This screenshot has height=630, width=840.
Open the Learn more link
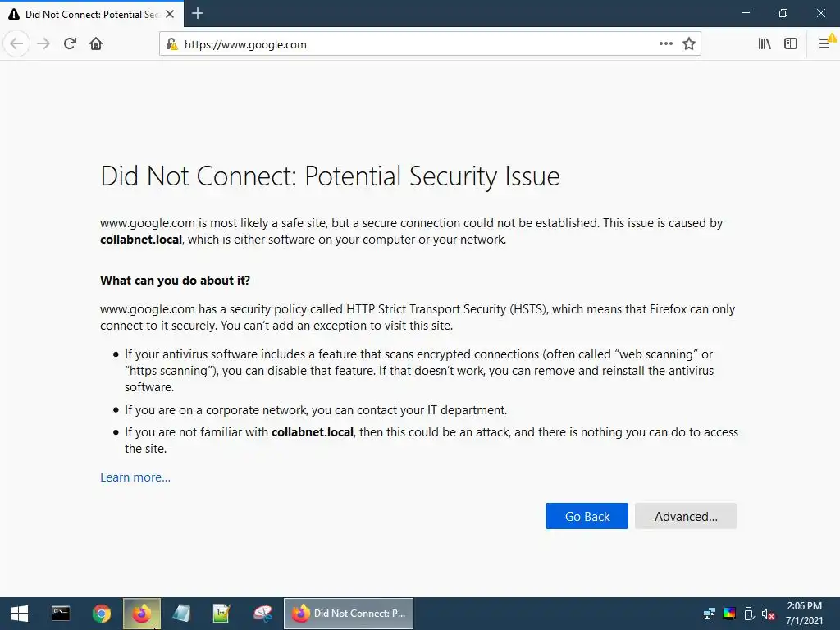(x=135, y=477)
